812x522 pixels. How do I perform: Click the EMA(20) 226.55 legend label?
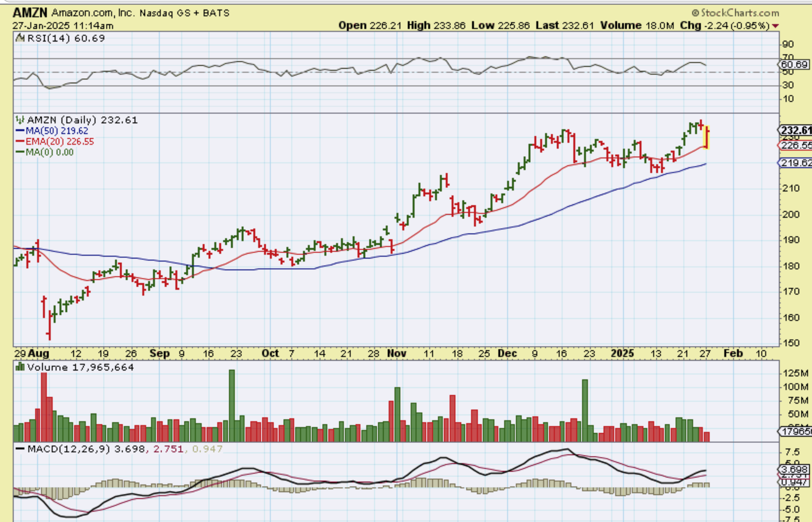[60, 142]
